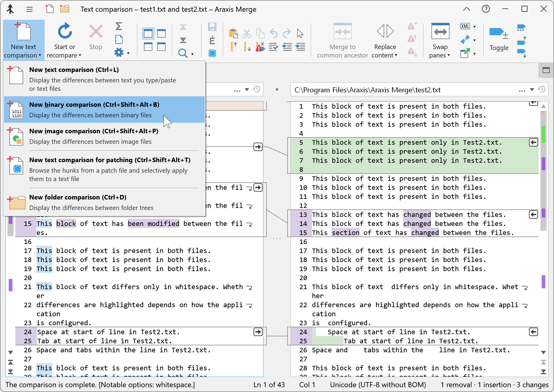Toggle the panel view above the right scrollbar

(546, 70)
